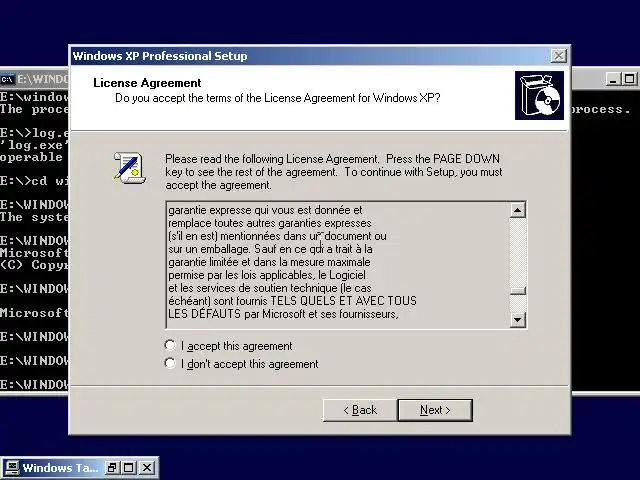Click "Do you accept the terms" question text
The height and width of the screenshot is (480, 640).
click(278, 98)
